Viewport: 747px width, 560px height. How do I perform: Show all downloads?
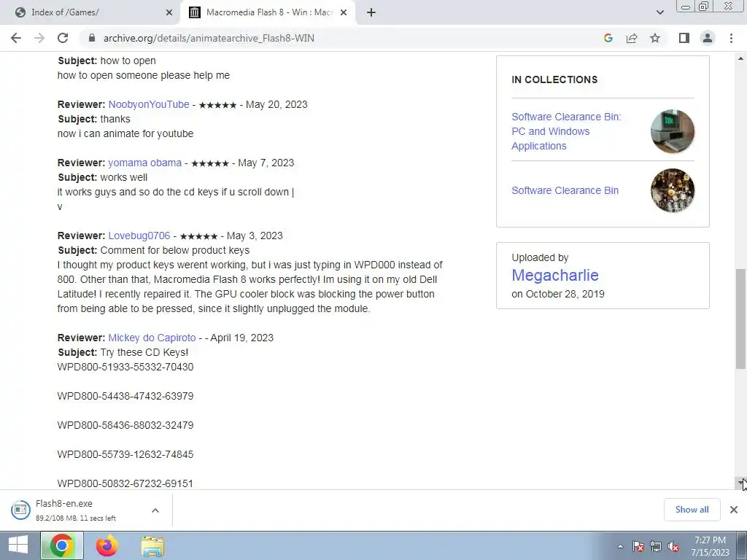(x=692, y=510)
